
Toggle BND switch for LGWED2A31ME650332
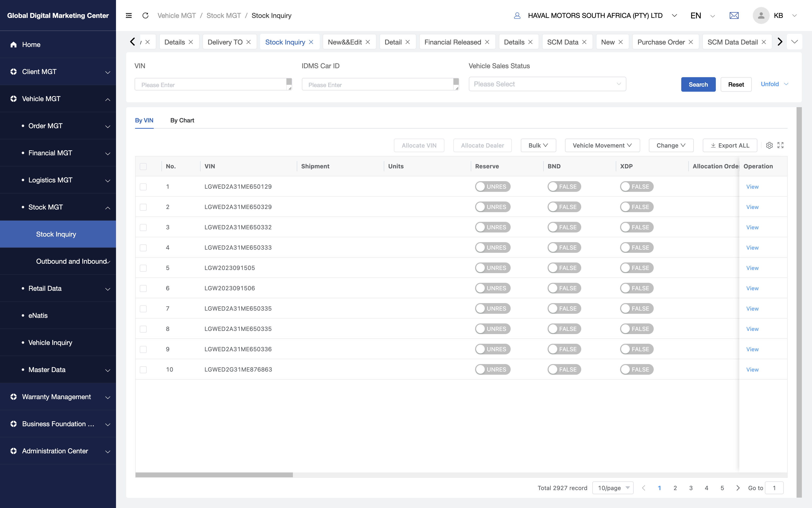564,227
